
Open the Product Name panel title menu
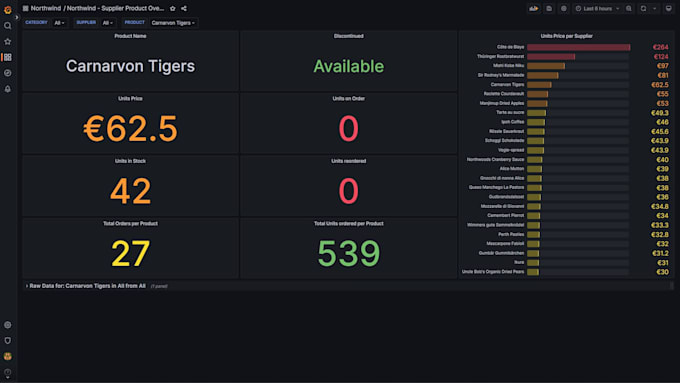[130, 36]
